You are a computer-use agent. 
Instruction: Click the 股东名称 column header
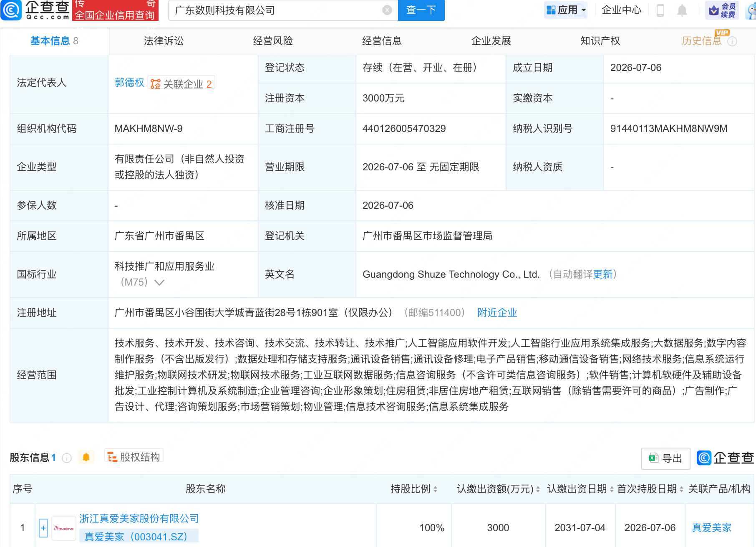[x=205, y=489]
